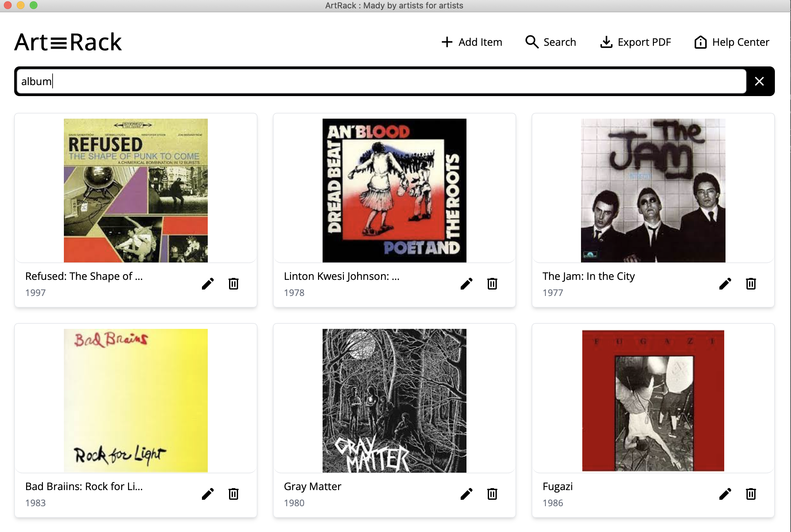Click the yellow minimize window button
Viewport: 791px width, 532px height.
(21, 5)
